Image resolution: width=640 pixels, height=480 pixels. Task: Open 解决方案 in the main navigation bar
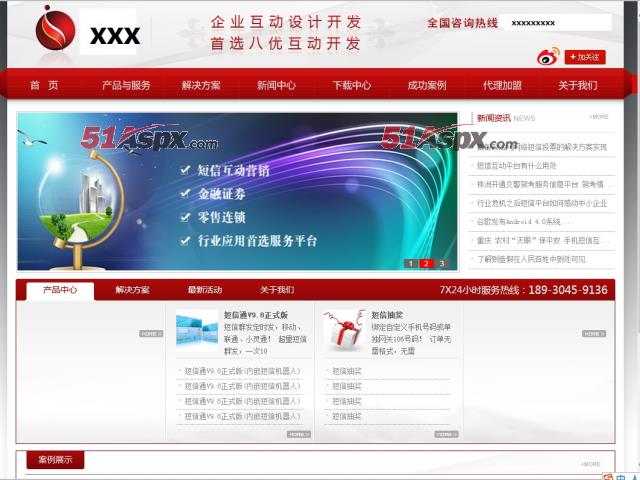201,85
